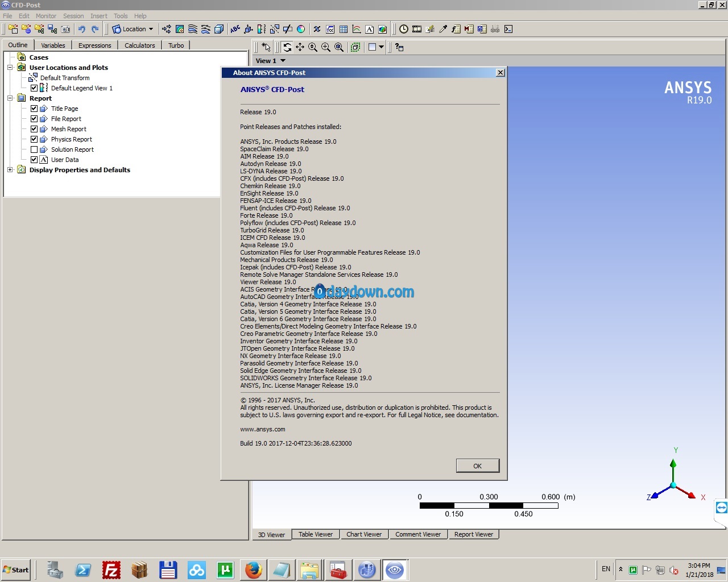Screen dimensions: 728x582
Task: Open the Animation filmstrip tool
Action: coord(417,29)
